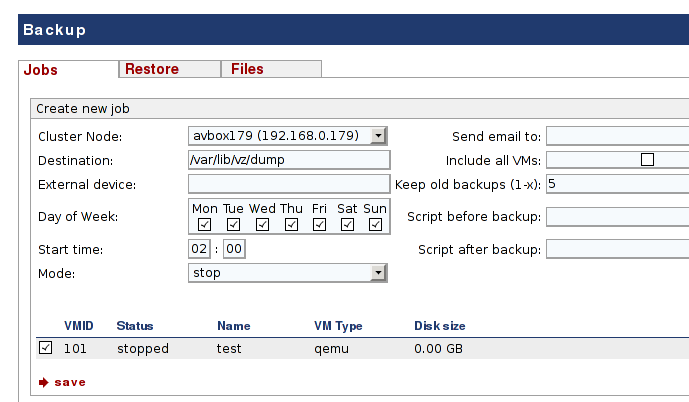Uncheck VM 101 row checkbox
Image resolution: width=689 pixels, height=402 pixels.
click(45, 348)
